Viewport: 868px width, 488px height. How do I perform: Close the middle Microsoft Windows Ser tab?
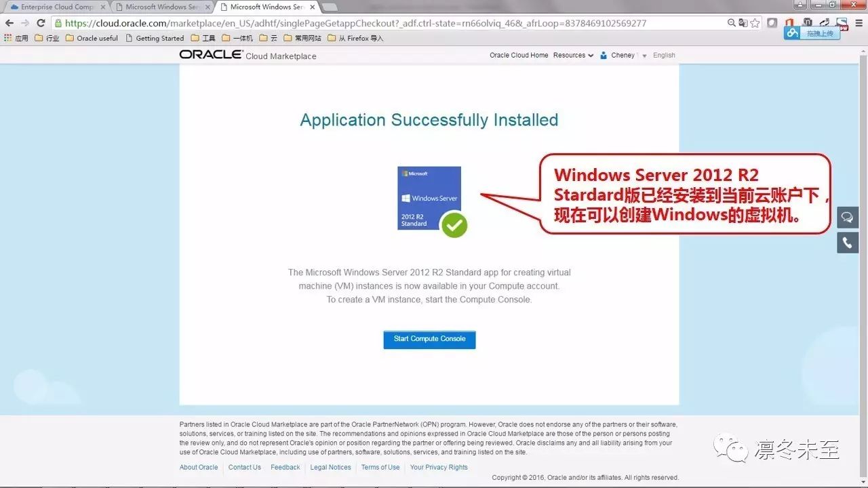pos(208,7)
